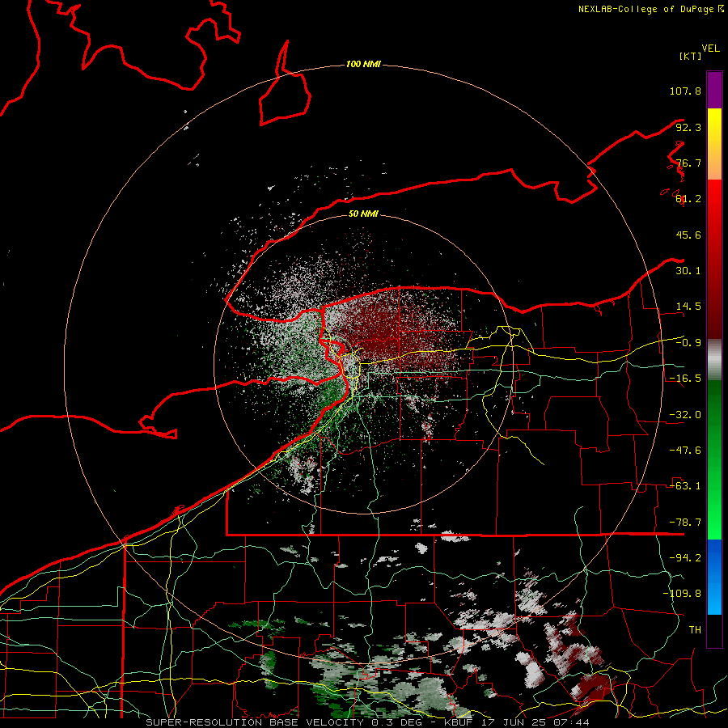Click the Super-Resolution Base Velocity caption
This screenshot has width=728, height=728.
click(368, 722)
